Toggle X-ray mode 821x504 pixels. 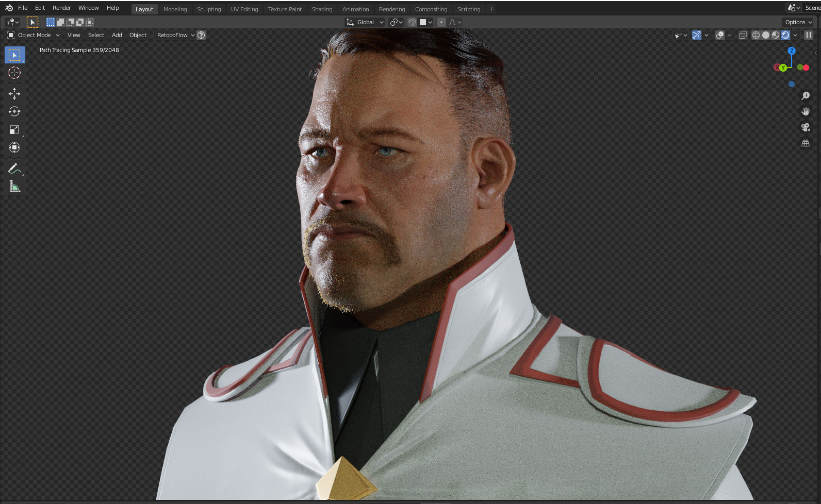pyautogui.click(x=743, y=35)
